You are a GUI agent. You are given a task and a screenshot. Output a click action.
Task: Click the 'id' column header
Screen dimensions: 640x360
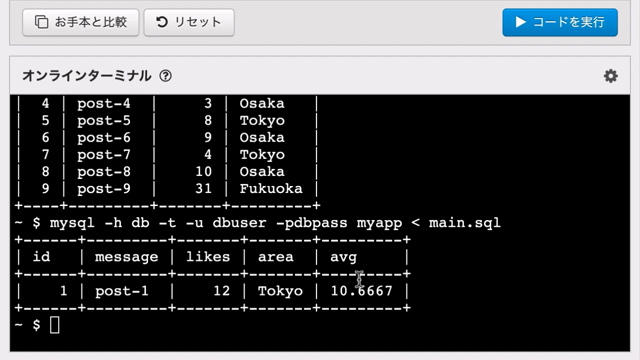[x=41, y=257]
